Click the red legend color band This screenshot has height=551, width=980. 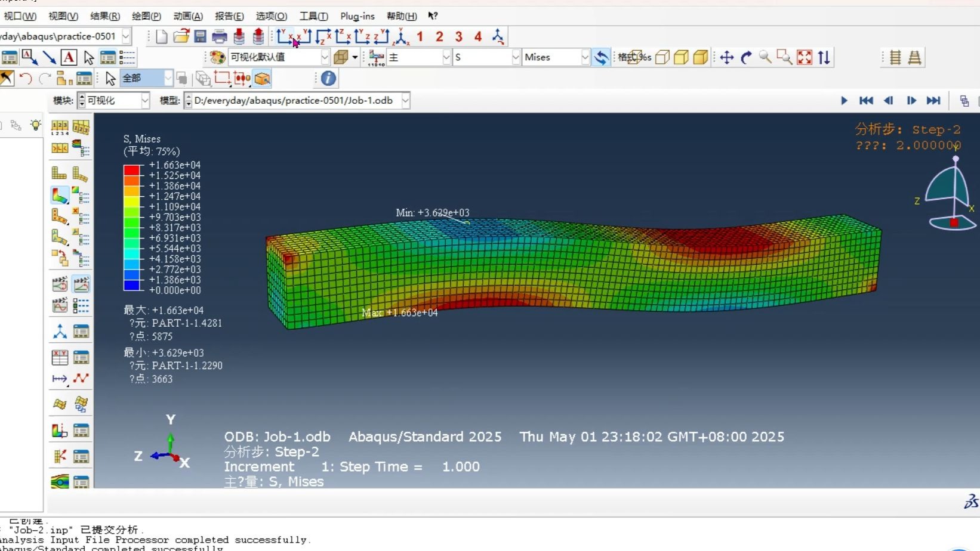[131, 170]
